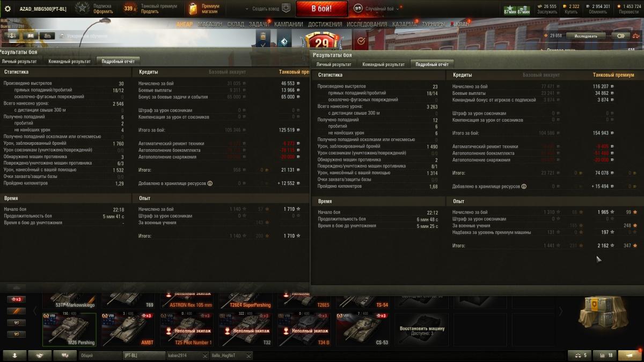Select the ASTRON Rex 105 mm tank

pyautogui.click(x=187, y=300)
